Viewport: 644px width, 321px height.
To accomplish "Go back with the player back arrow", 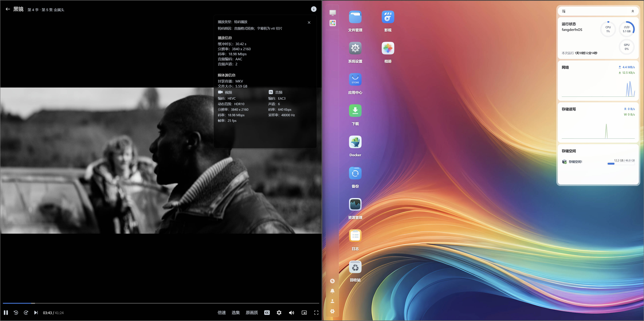I will 8,9.
